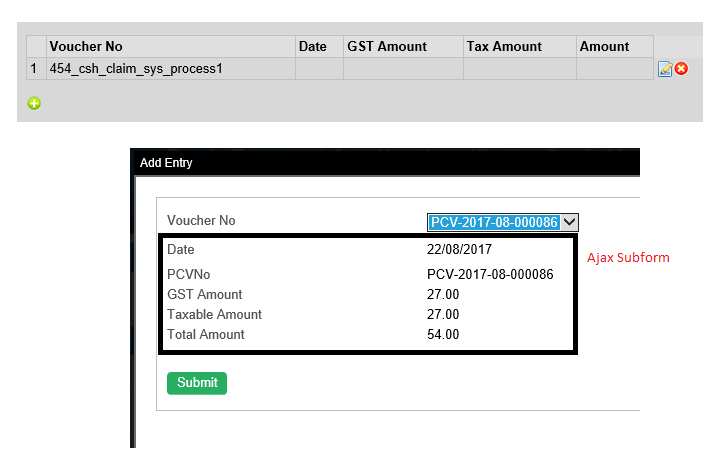The height and width of the screenshot is (461, 720).
Task: Click row number 1 in the grid
Action: (35, 69)
